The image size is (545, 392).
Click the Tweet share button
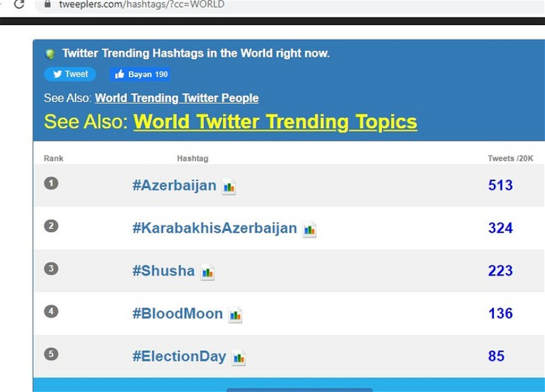70,74
